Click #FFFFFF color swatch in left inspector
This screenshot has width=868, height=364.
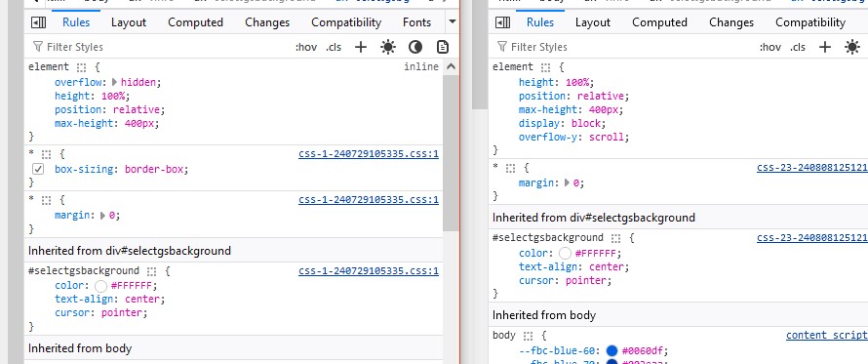(x=100, y=287)
